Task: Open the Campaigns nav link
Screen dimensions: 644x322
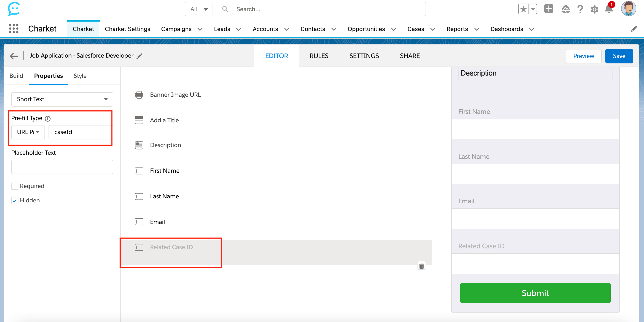Action: pyautogui.click(x=176, y=29)
